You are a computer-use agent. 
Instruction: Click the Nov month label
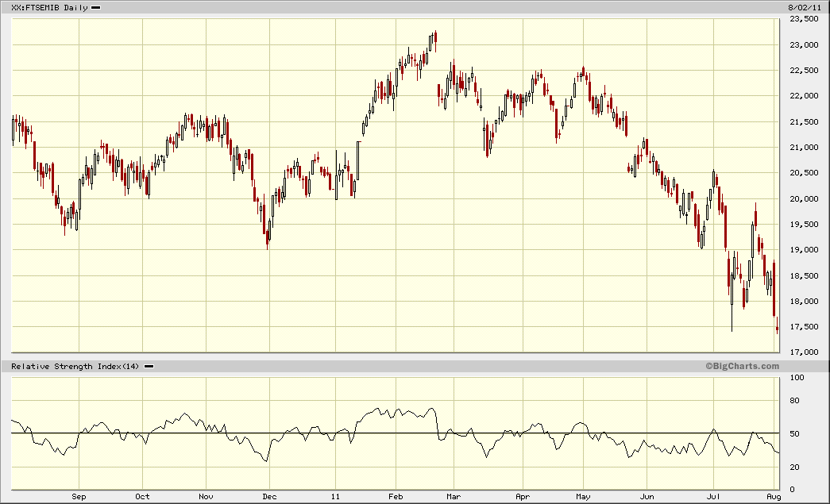click(x=206, y=497)
